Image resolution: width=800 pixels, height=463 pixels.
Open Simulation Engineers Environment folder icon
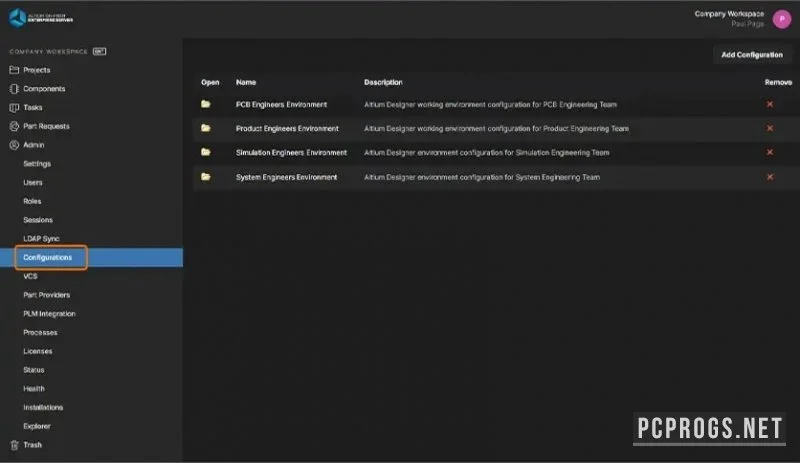[x=206, y=152]
